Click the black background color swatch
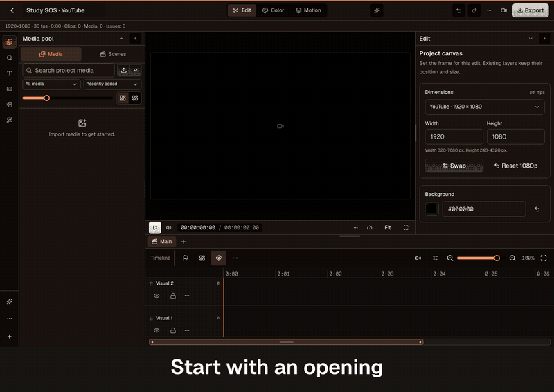This screenshot has width=554, height=392. [x=431, y=209]
